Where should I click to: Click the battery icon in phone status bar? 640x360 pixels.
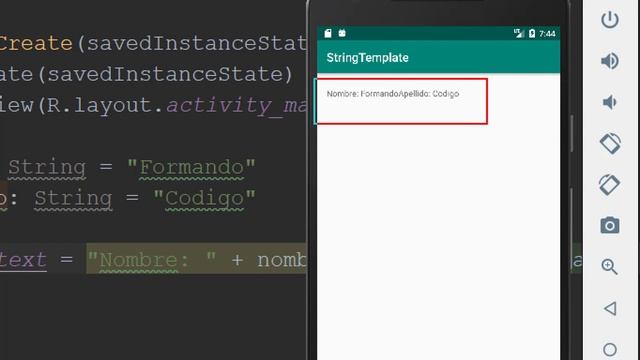532,33
